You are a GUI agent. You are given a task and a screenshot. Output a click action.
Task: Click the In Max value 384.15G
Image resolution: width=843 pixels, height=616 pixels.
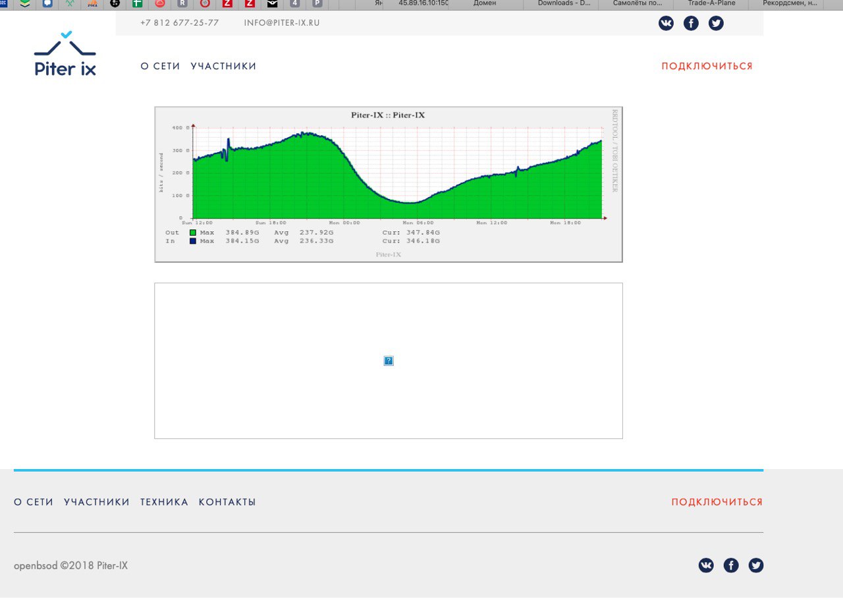[x=242, y=241]
